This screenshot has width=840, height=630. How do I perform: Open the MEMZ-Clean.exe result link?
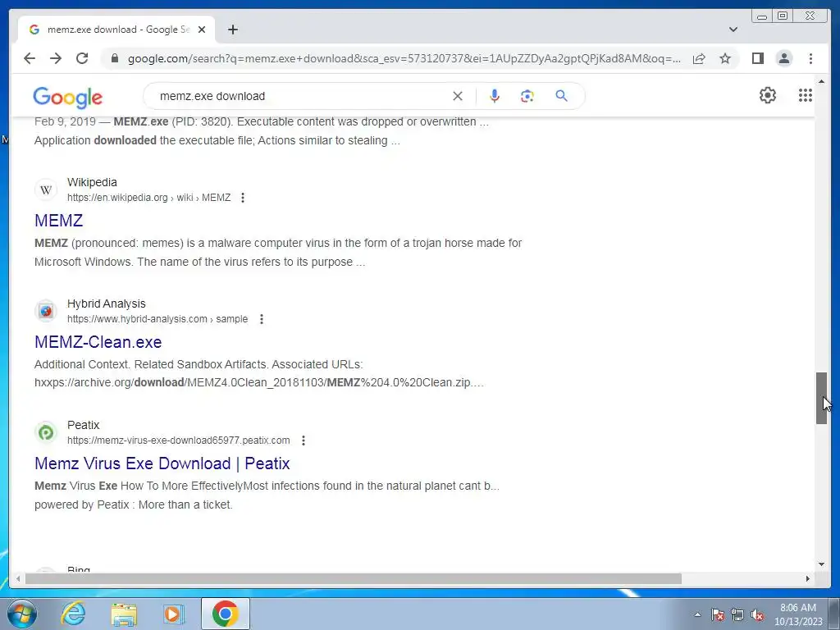pyautogui.click(x=98, y=342)
